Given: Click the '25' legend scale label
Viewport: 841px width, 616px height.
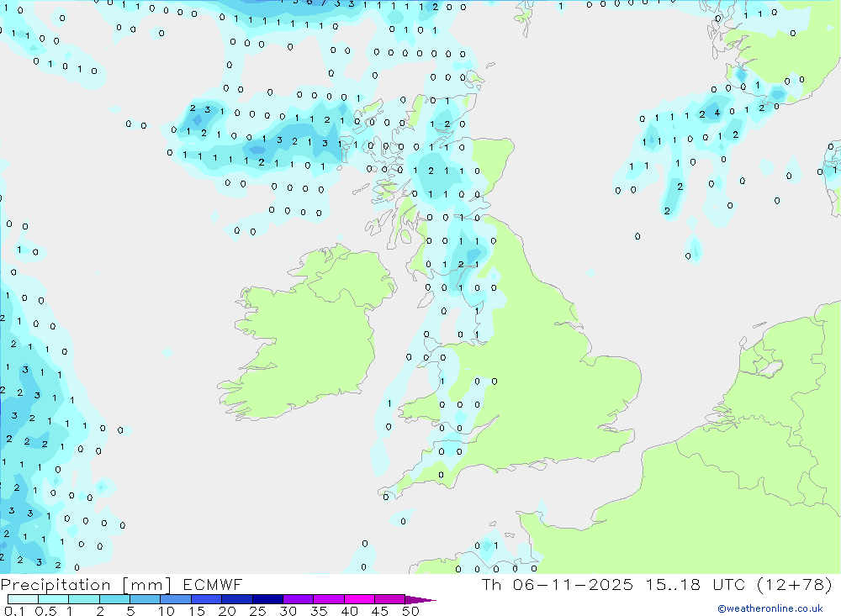Looking at the screenshot, I should coord(257,611).
